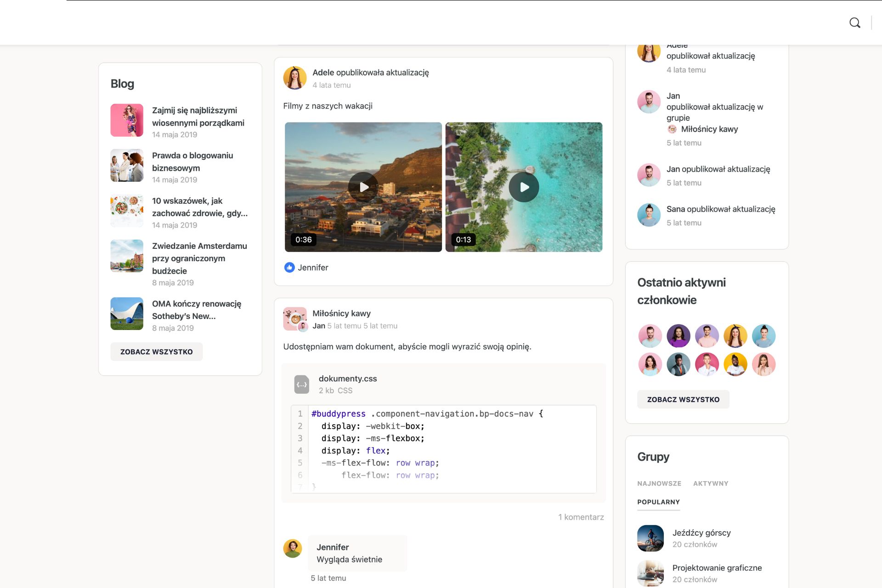Open the Zwiedzanie Amsterdamu blog thumbnail
Screen dimensions: 882x588
coord(127,256)
